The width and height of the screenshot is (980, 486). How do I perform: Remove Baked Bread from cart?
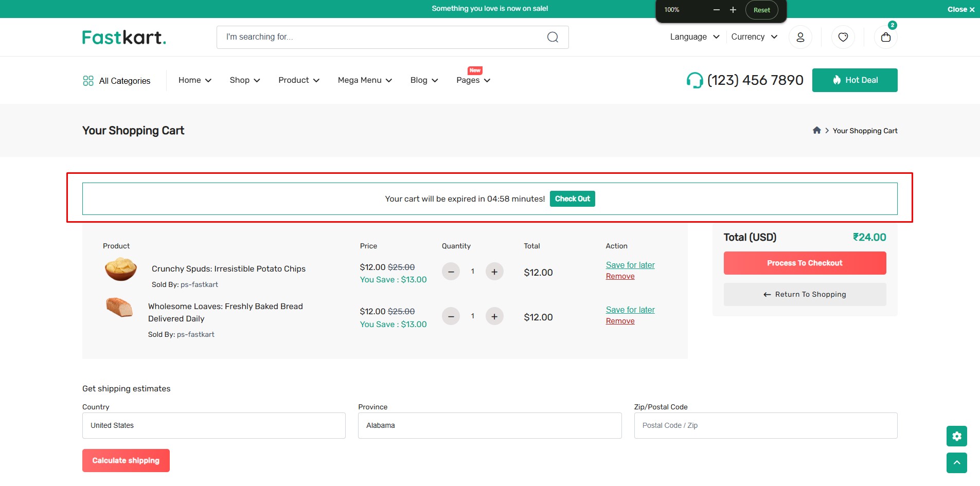point(620,321)
